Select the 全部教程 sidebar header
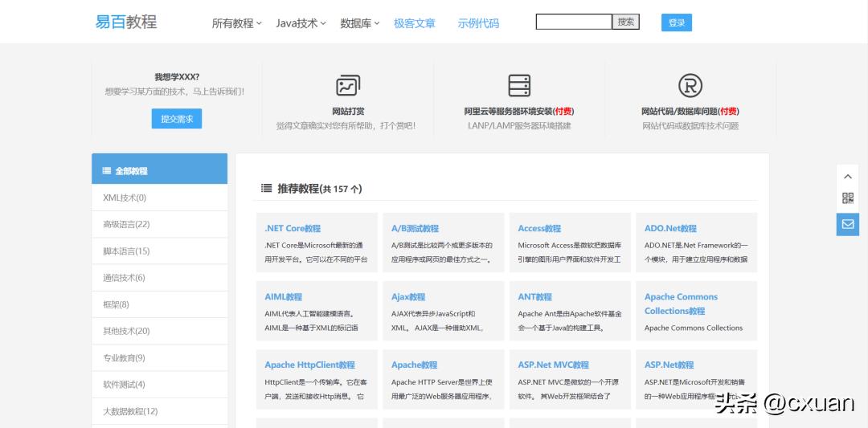 159,169
